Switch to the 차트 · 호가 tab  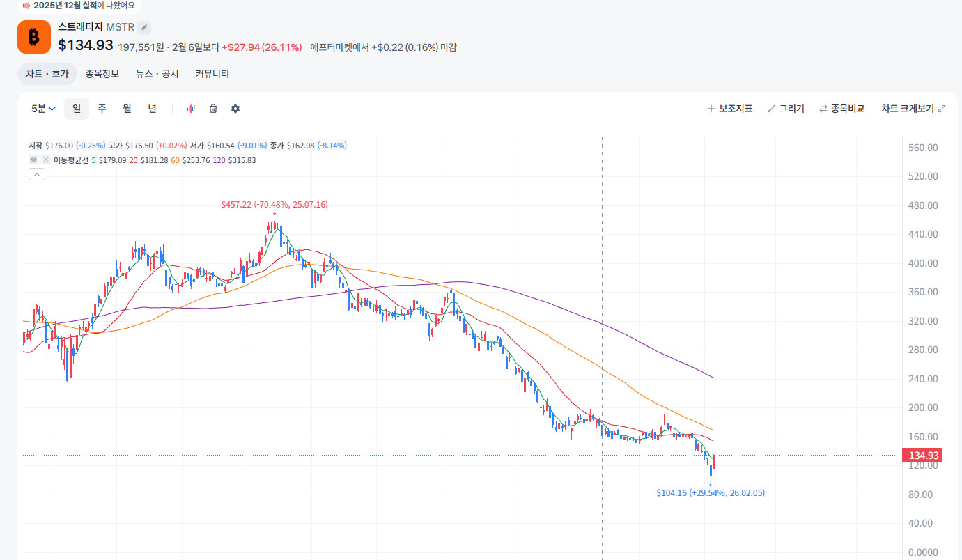click(47, 74)
